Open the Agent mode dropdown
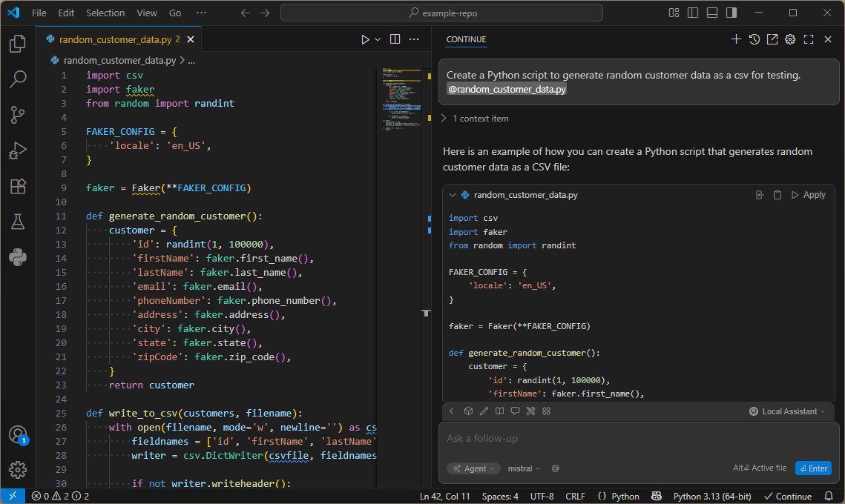This screenshot has width=845, height=504. click(474, 468)
